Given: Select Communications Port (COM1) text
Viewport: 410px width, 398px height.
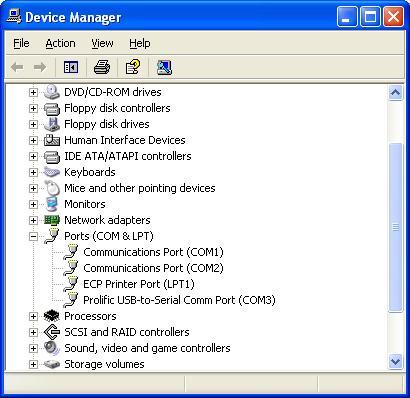Looking at the screenshot, I should tap(153, 252).
